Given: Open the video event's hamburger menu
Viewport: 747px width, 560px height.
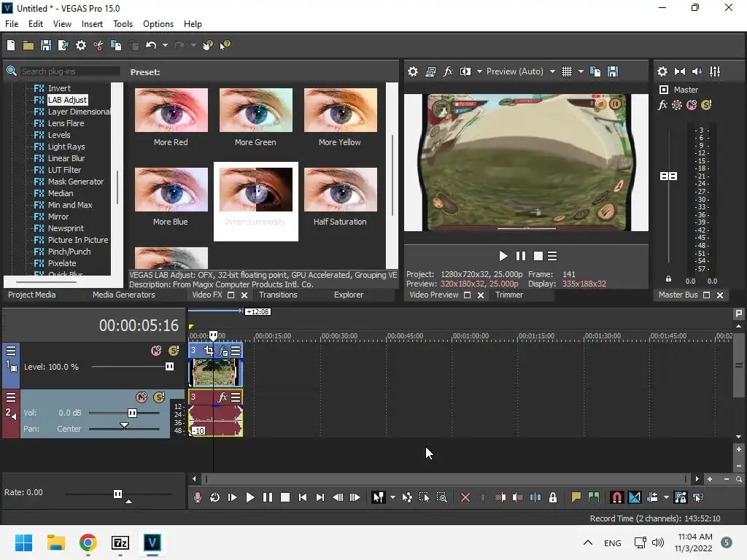Looking at the screenshot, I should [236, 351].
